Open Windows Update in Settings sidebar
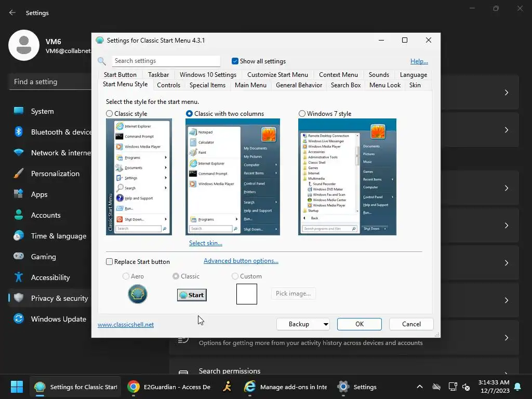 (50, 319)
